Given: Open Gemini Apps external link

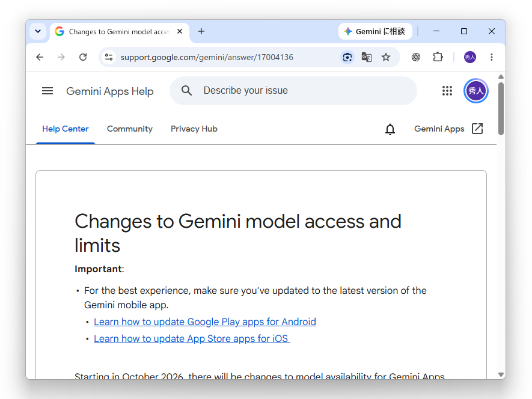Looking at the screenshot, I should (448, 129).
